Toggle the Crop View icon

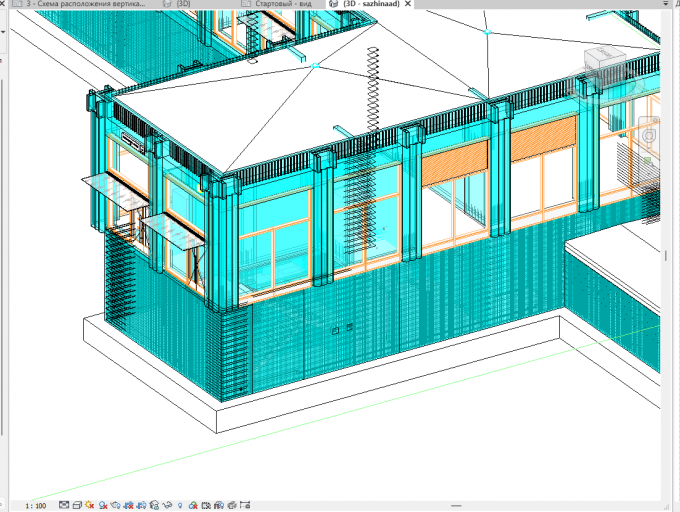[x=129, y=505]
